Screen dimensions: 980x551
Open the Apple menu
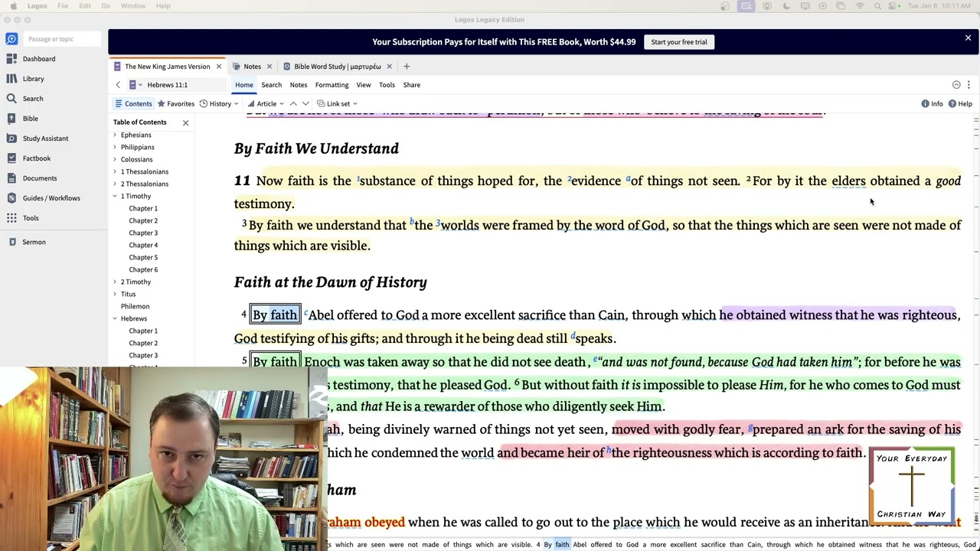pos(14,6)
